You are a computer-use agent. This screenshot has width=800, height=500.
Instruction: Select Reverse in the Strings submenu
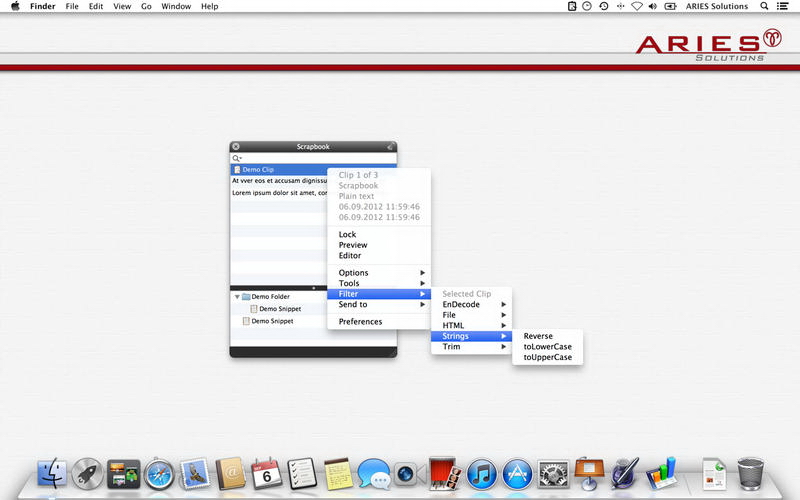pyautogui.click(x=538, y=336)
